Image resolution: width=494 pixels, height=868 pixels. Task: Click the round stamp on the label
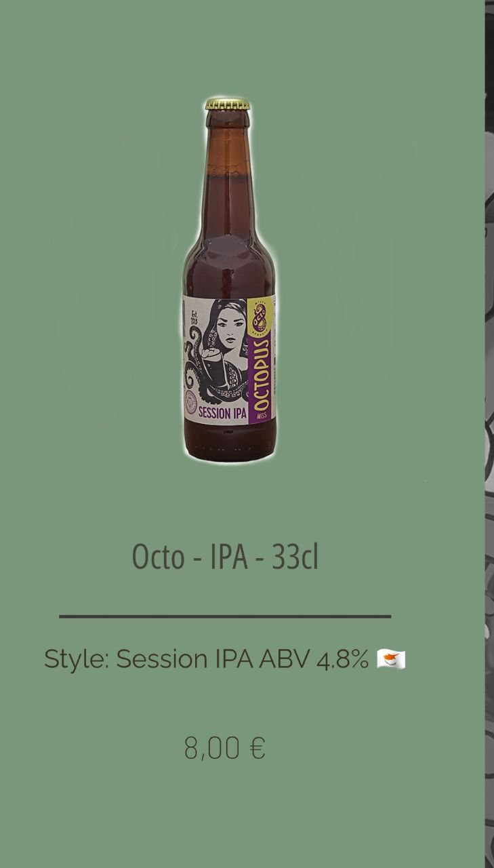coord(190,402)
